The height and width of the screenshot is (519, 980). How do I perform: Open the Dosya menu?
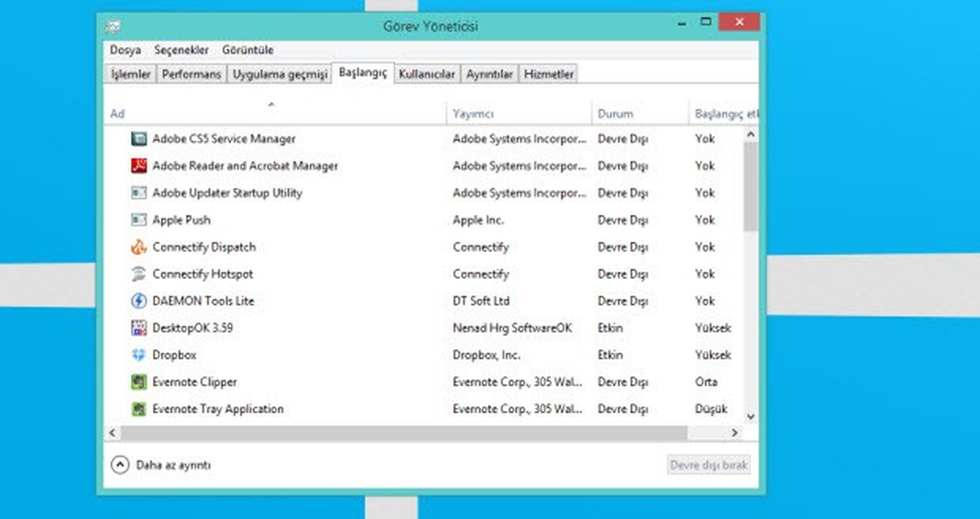coord(125,50)
